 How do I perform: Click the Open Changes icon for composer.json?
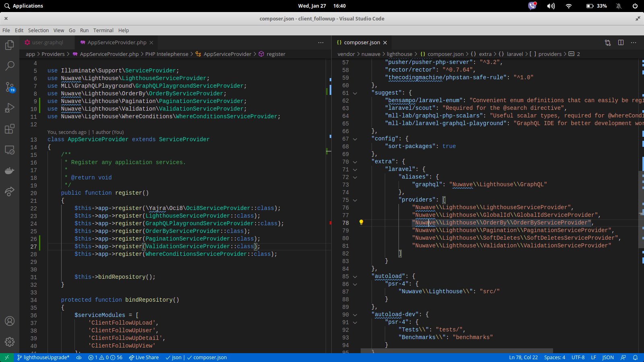tap(608, 43)
